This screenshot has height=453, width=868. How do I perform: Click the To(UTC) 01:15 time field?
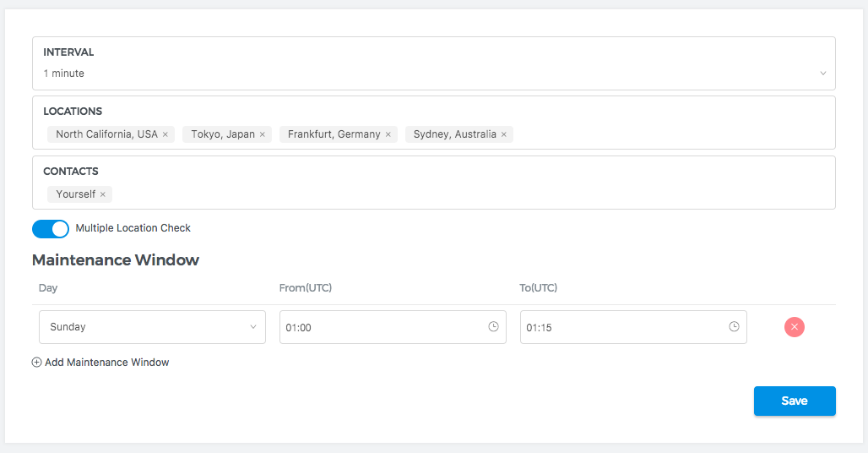(x=621, y=327)
